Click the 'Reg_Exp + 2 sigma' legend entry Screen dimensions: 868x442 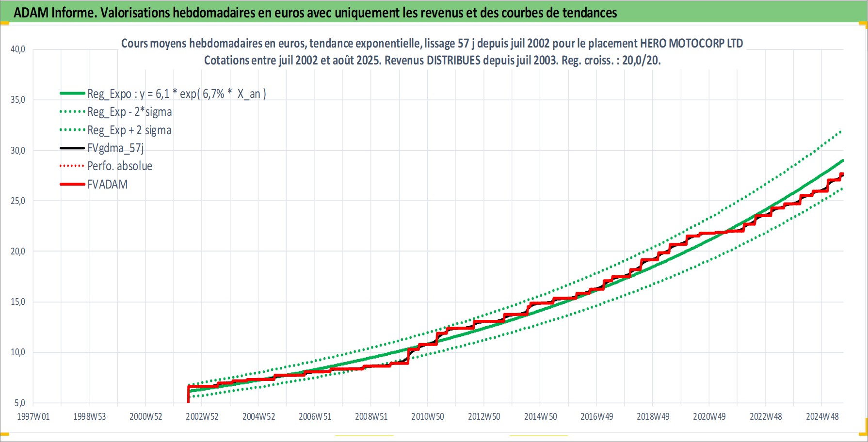point(115,130)
